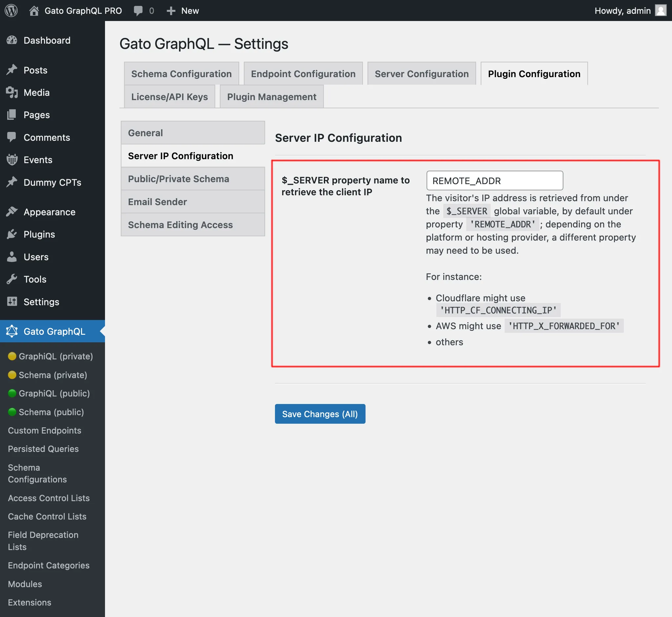The height and width of the screenshot is (617, 672).
Task: Open Schema Configurations submenu link
Action: (37, 474)
